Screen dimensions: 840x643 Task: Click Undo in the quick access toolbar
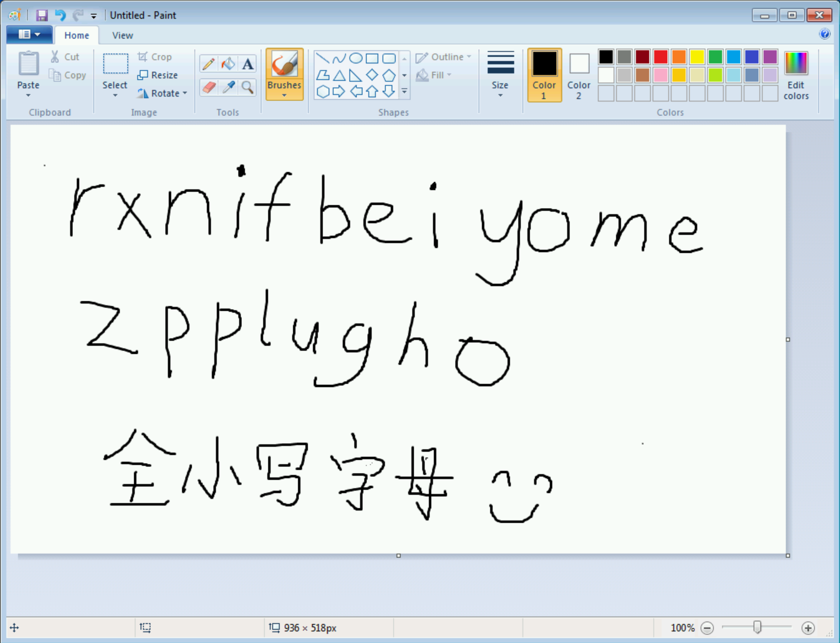pyautogui.click(x=60, y=15)
